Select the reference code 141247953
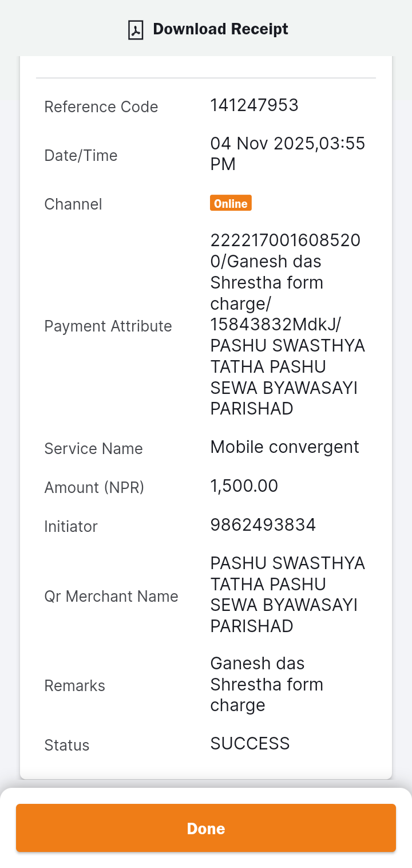 (254, 105)
